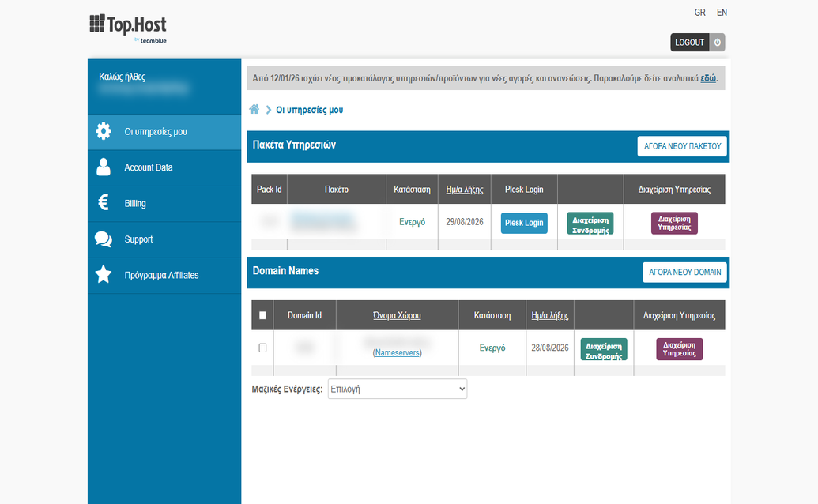Click Διαχείριση Υπηρεσίας in the domain row

(x=679, y=349)
